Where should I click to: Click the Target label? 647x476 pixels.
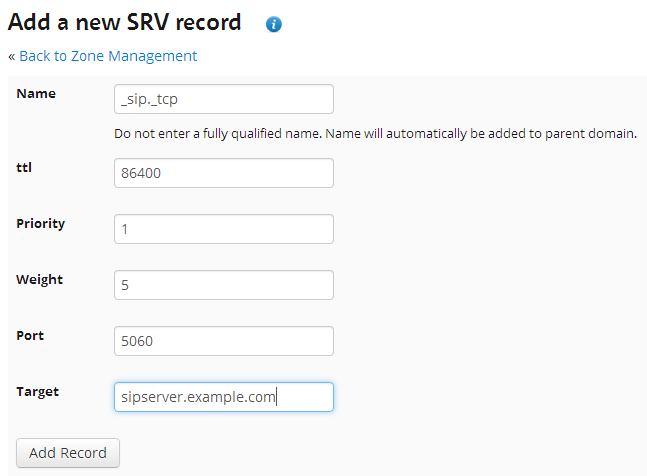pos(38,392)
